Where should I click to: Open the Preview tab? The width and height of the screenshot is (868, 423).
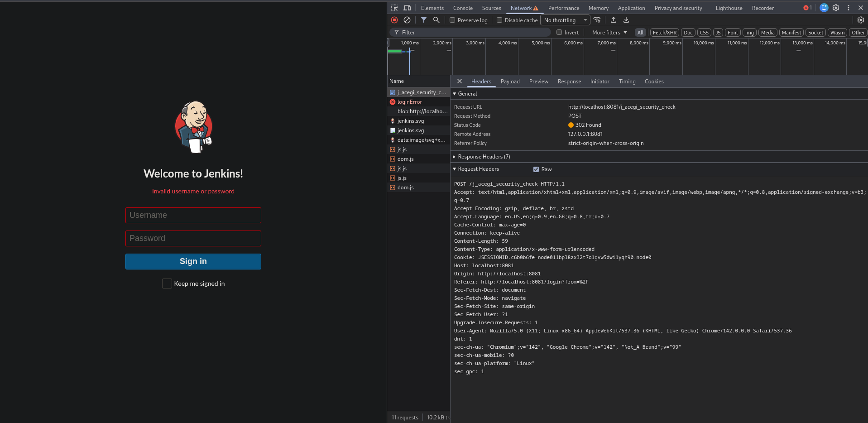point(539,82)
